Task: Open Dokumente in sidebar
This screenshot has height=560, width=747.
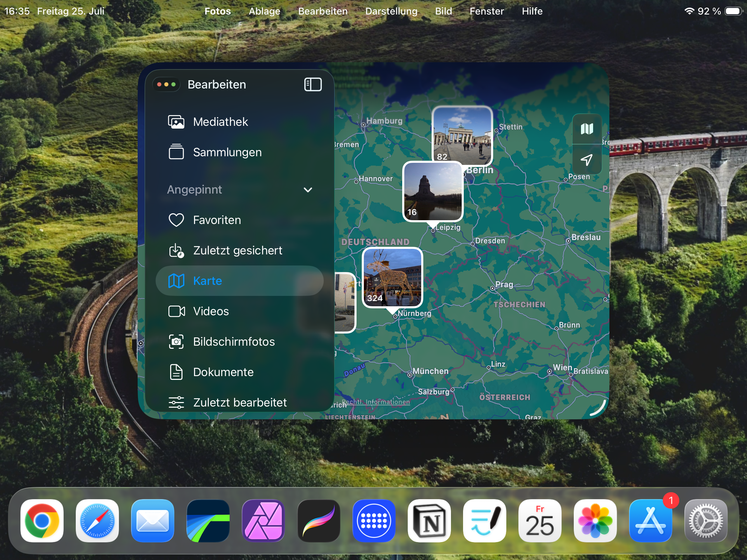Action: [x=223, y=372]
